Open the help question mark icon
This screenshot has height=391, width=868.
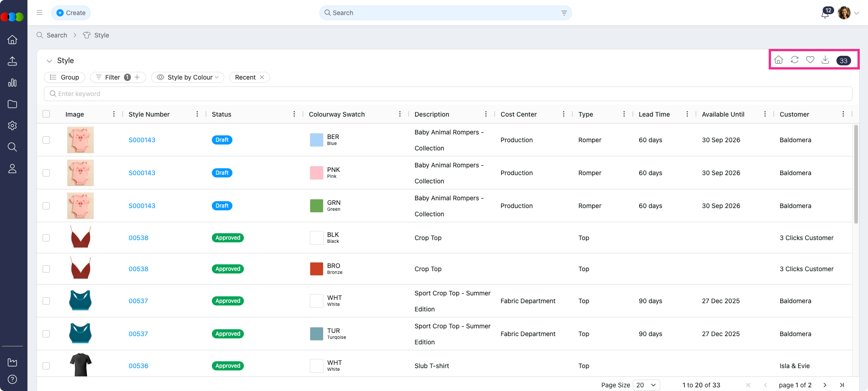coord(12,380)
